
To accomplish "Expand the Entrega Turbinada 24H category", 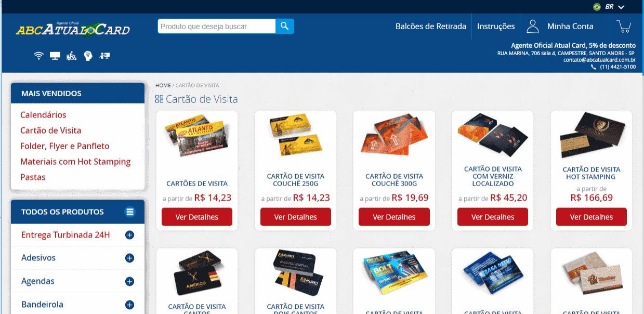I will pyautogui.click(x=130, y=235).
